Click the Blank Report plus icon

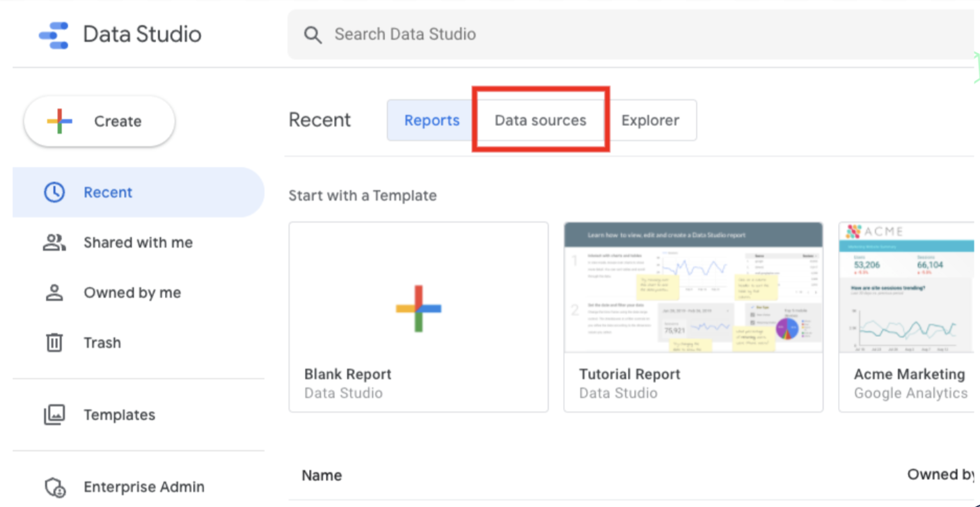tap(418, 309)
